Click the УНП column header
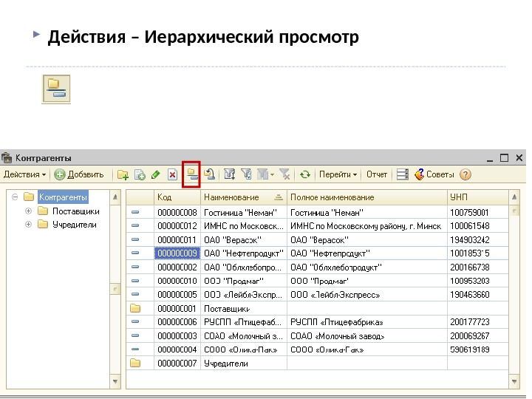Image resolution: width=532 pixels, height=399 pixels. pyautogui.click(x=478, y=197)
